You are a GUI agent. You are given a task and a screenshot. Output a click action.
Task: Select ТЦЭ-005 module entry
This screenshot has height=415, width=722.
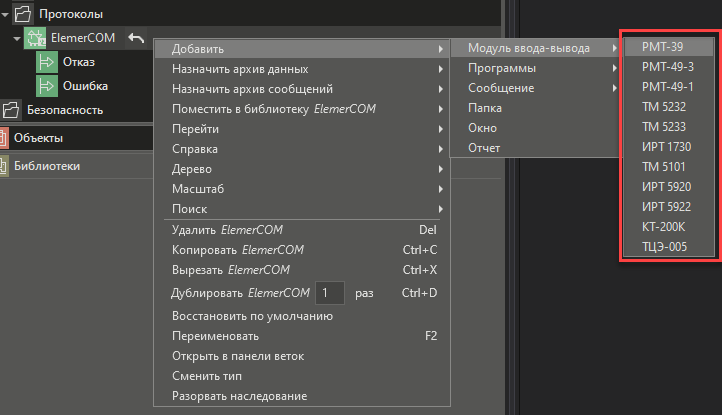663,247
